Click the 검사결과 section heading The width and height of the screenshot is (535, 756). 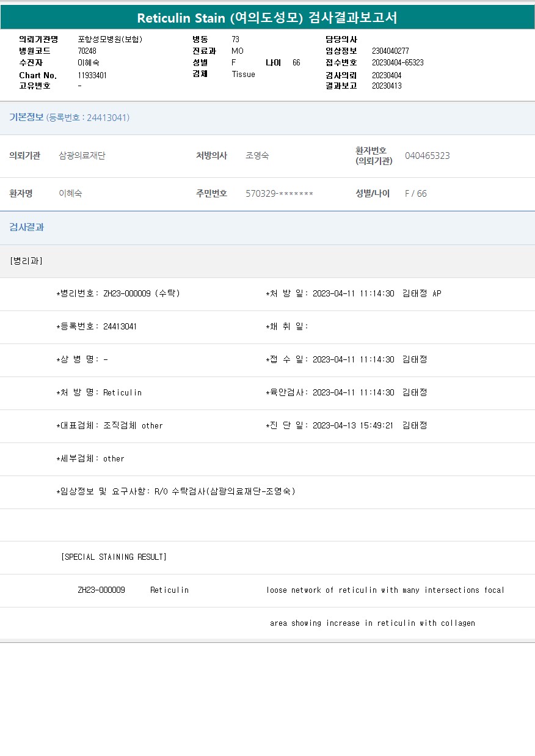coord(26,227)
